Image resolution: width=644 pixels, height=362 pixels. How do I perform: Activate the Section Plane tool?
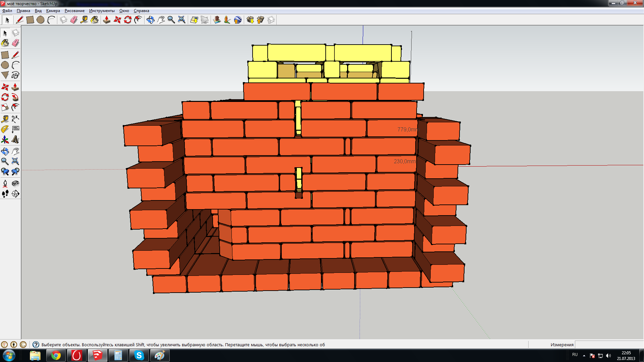point(15,194)
